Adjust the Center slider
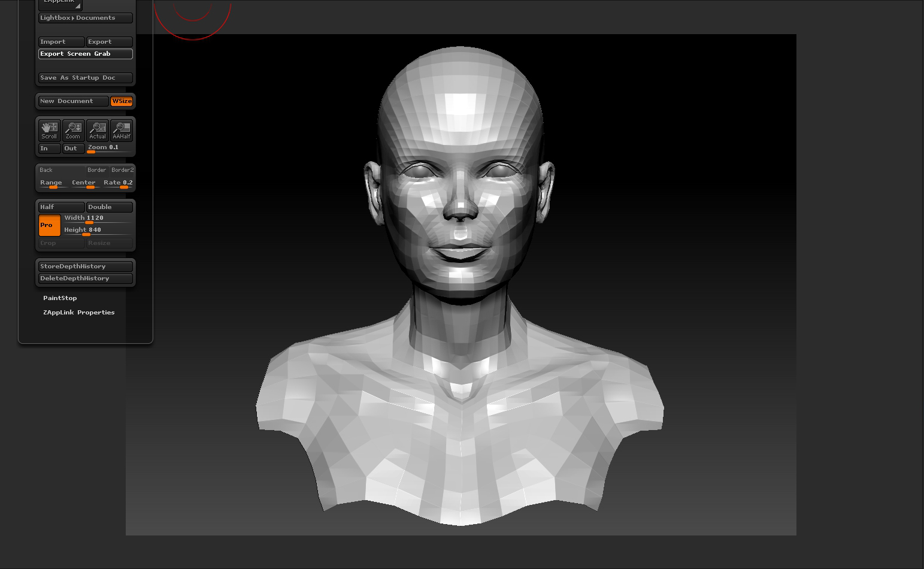924x569 pixels. [x=86, y=183]
